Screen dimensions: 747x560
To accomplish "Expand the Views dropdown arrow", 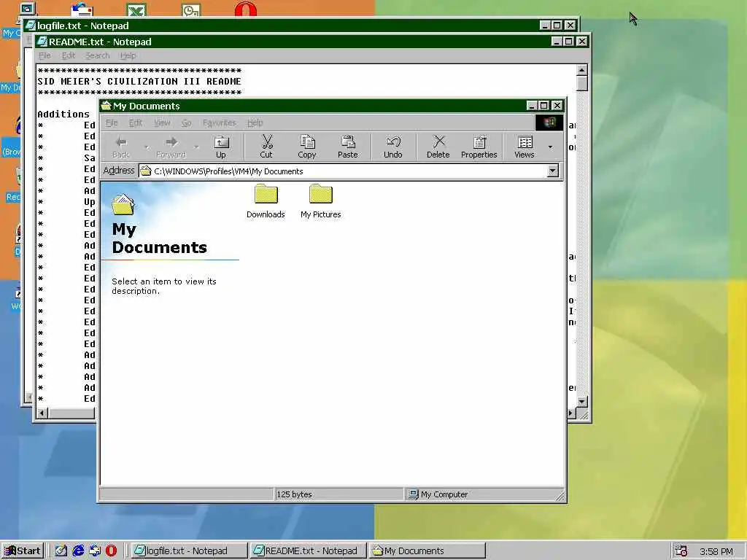I will tap(550, 147).
